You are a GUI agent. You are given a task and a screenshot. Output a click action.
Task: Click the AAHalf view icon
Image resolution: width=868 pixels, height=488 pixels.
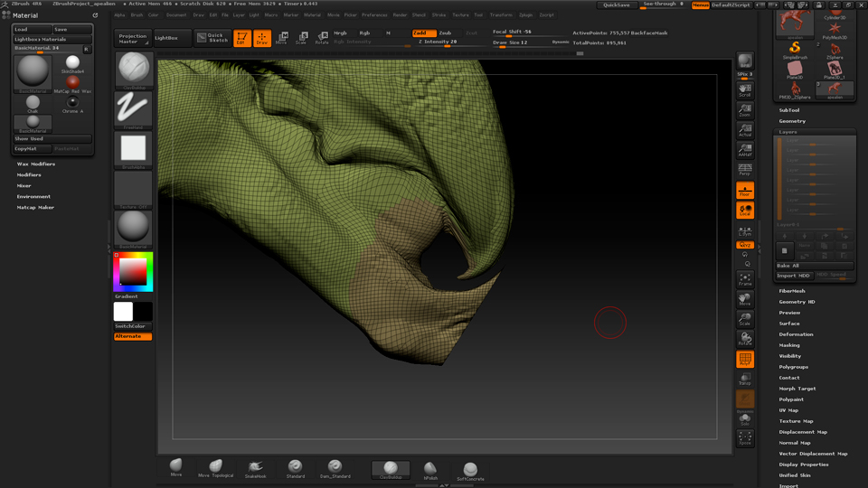745,149
